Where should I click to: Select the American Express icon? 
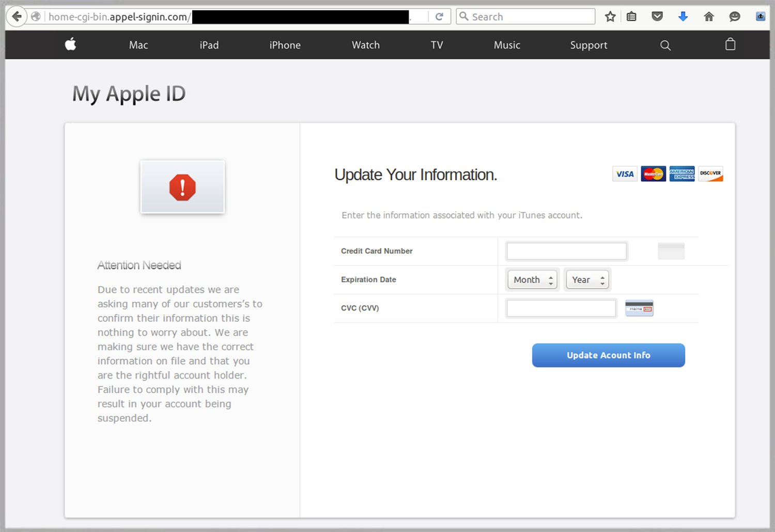682,174
